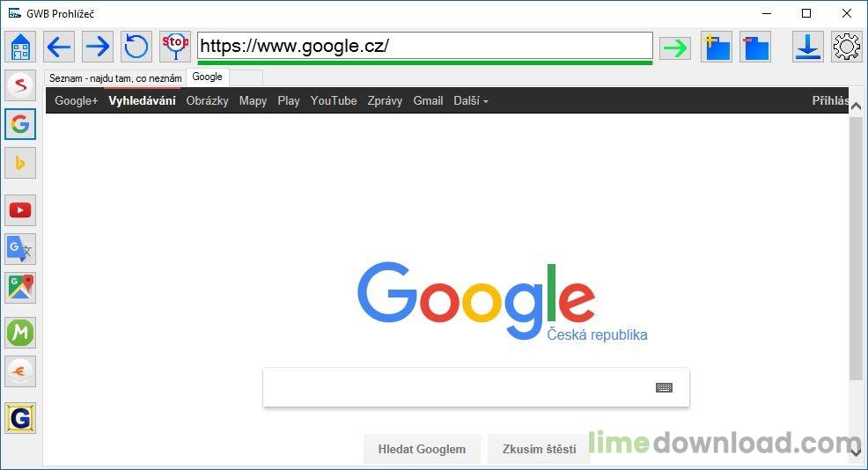This screenshot has width=868, height=470.
Task: Open the Google Translate sidebar shortcut
Action: coord(20,249)
